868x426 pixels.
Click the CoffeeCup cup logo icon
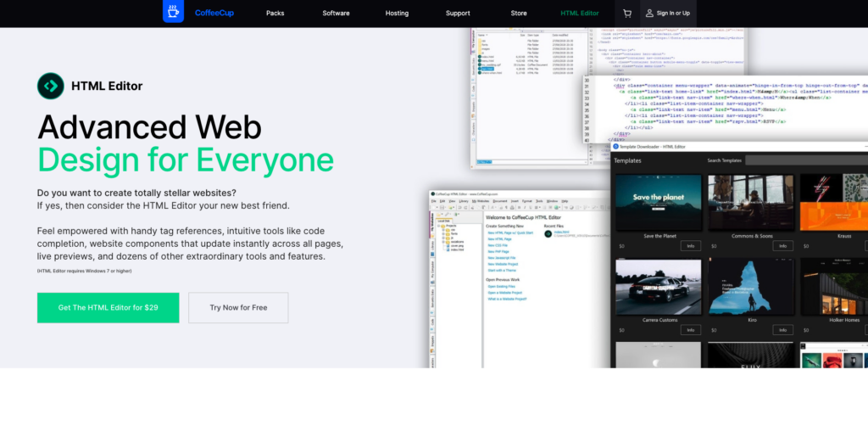tap(173, 13)
